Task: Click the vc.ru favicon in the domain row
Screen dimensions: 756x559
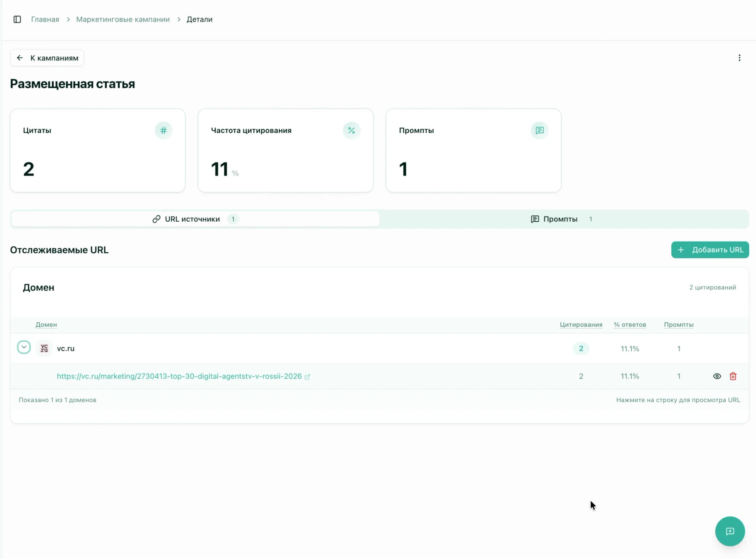Action: (44, 348)
